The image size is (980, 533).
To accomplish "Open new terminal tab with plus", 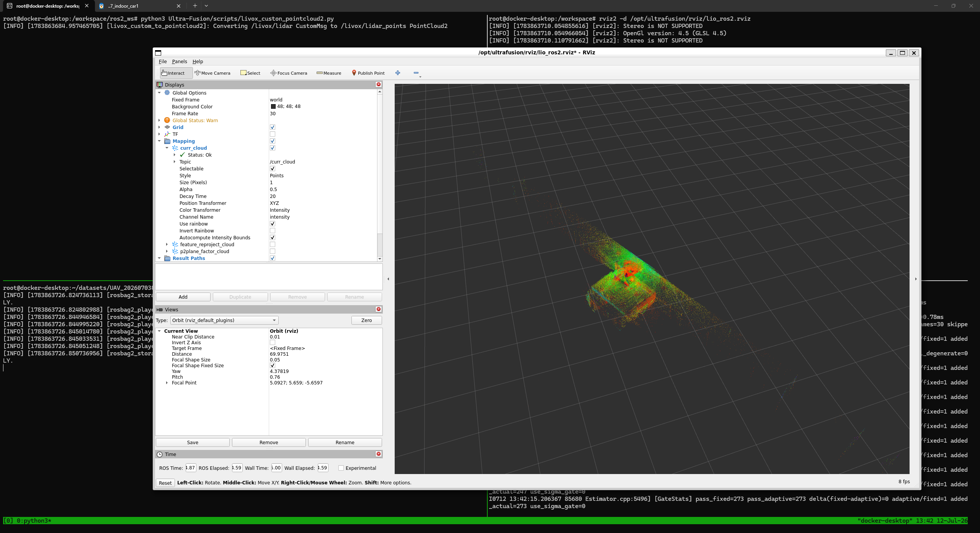I will [195, 6].
